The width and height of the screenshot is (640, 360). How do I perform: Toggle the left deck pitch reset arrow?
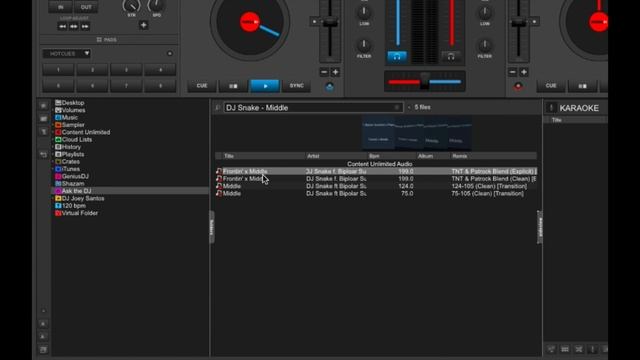coord(314,21)
